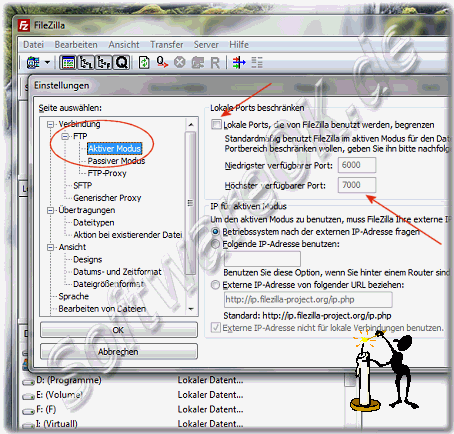Image resolution: width=454 pixels, height=434 pixels.
Task: Click the Abbrechen button
Action: click(x=119, y=352)
